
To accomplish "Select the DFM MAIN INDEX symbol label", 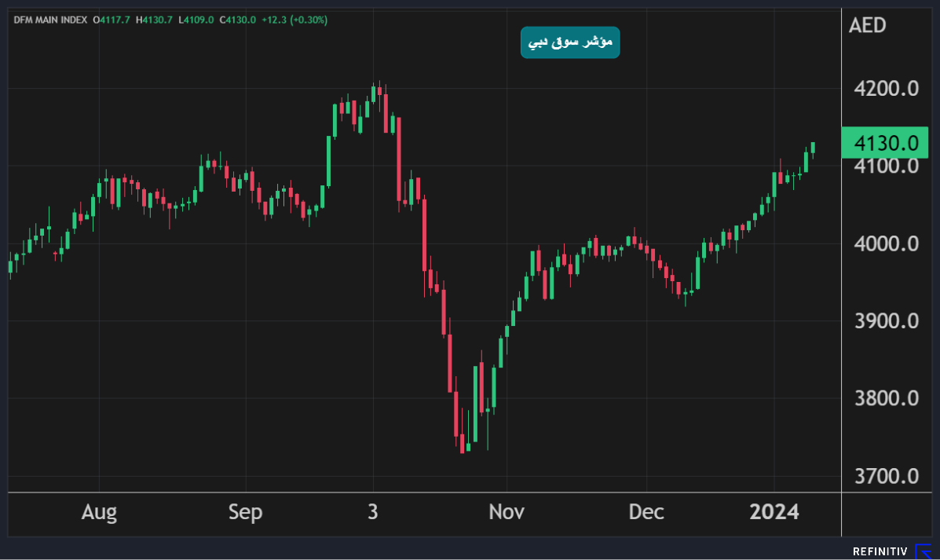I will [x=51, y=20].
